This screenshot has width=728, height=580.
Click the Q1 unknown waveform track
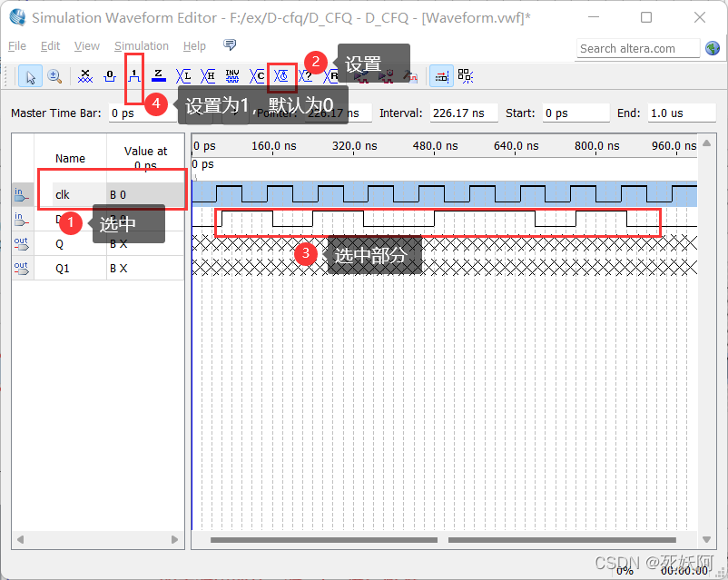click(x=444, y=268)
